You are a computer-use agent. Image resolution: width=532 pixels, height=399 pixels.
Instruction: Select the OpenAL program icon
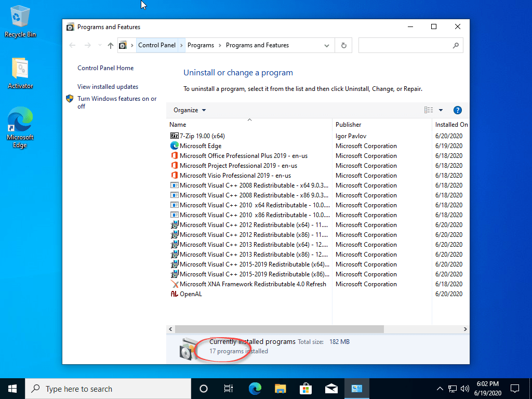[175, 294]
